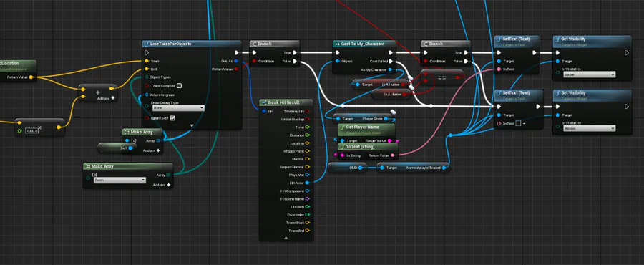Click the Blocking Hit output pin
Screen dimensions: 644x265
pos(307,111)
